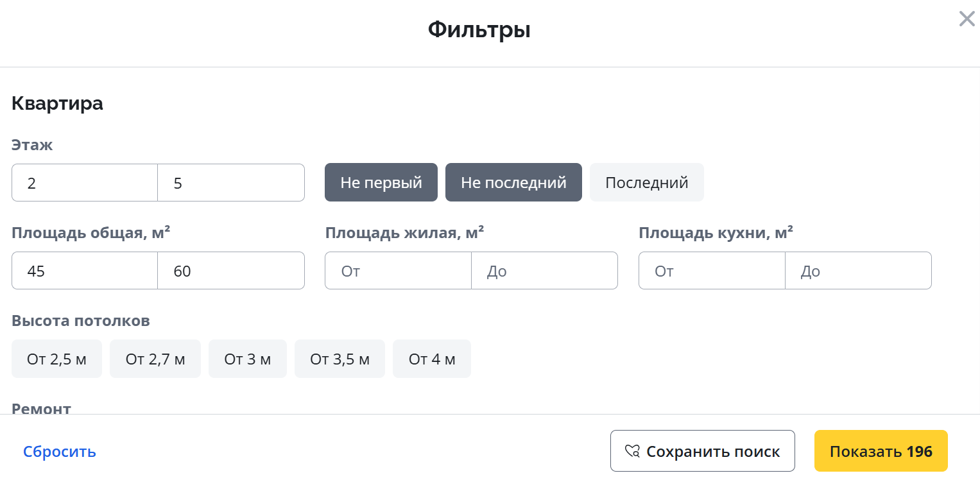The height and width of the screenshot is (480, 980).
Task: Click the heart icon on Сохранить поиск
Action: tap(632, 451)
